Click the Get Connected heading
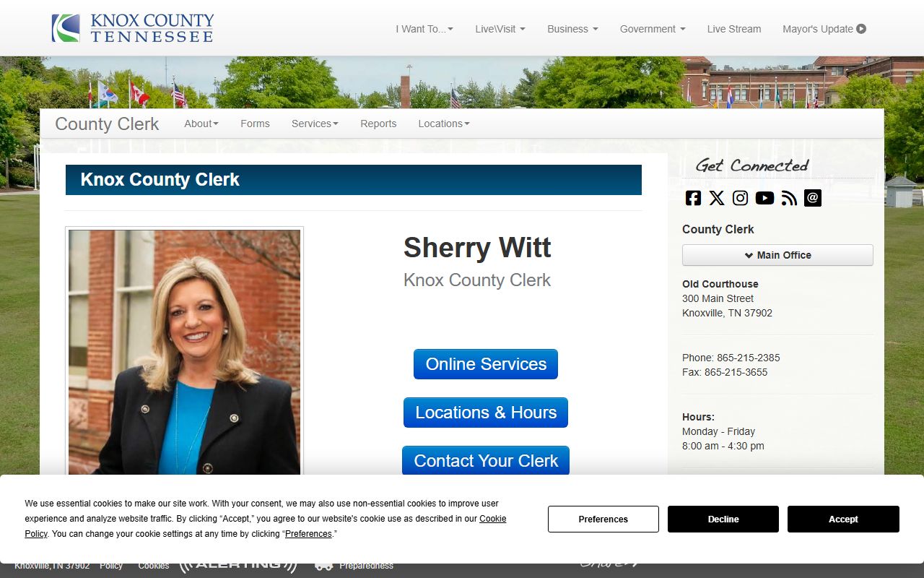The height and width of the screenshot is (578, 924). click(x=751, y=165)
